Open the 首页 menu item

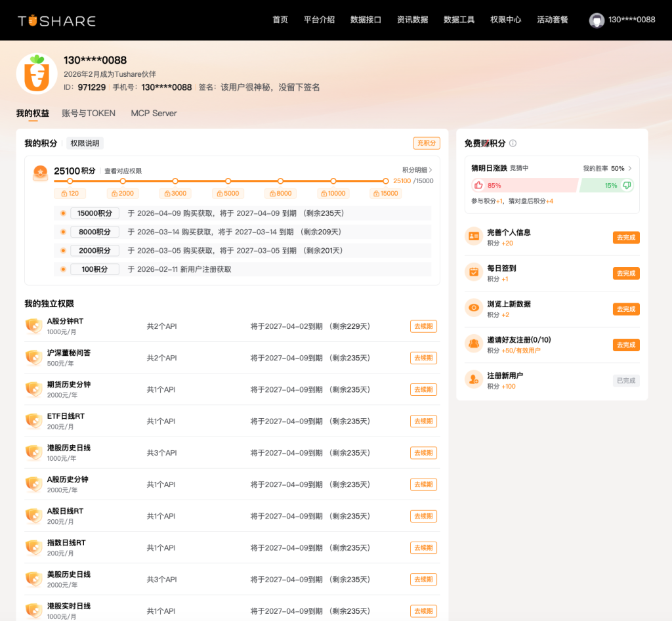280,20
